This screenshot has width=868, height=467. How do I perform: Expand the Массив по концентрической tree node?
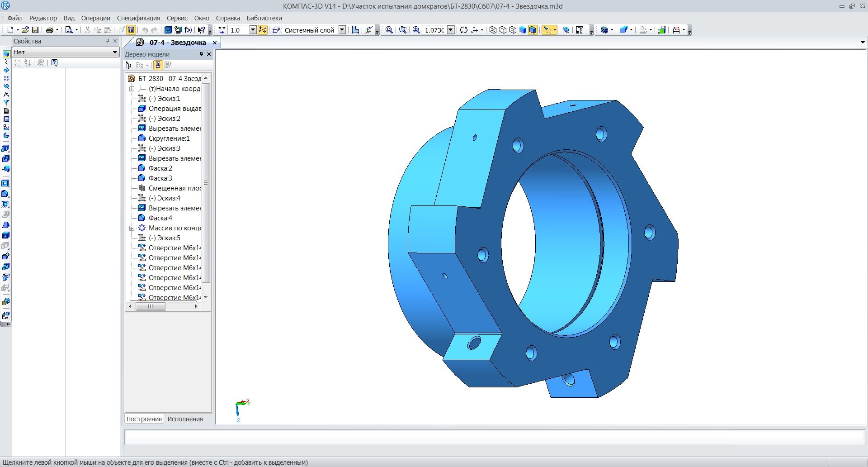[x=132, y=228]
